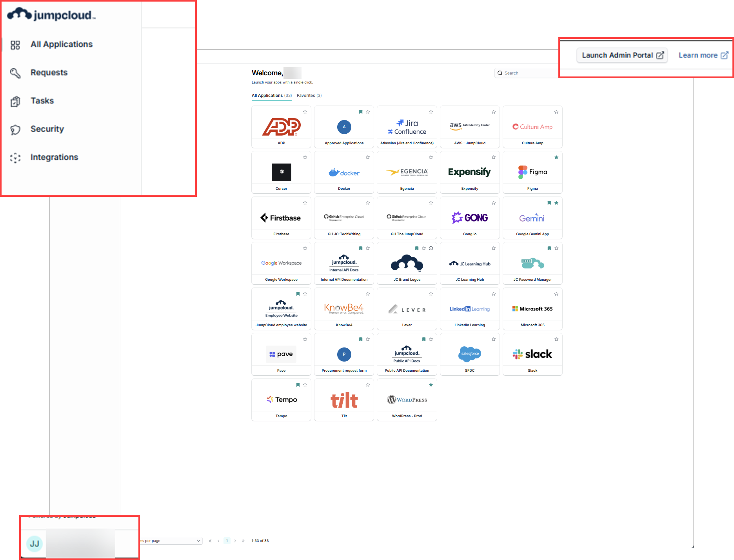Launch WordPress - Prod
Viewport: 734px width, 560px height.
coord(407,400)
